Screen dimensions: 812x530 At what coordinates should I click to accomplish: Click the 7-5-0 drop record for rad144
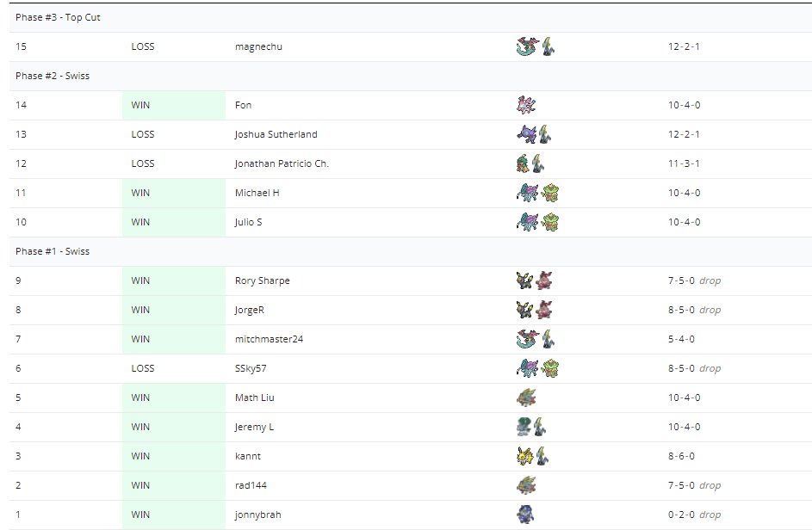(694, 485)
